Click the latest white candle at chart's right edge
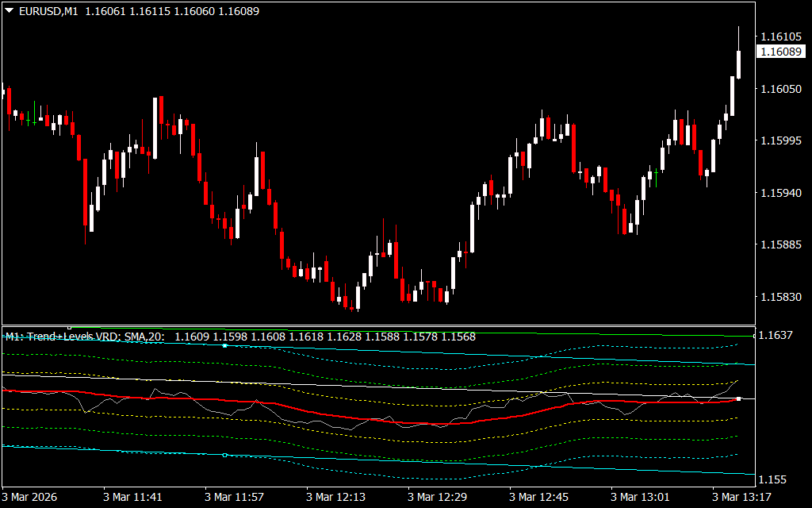 [738, 64]
